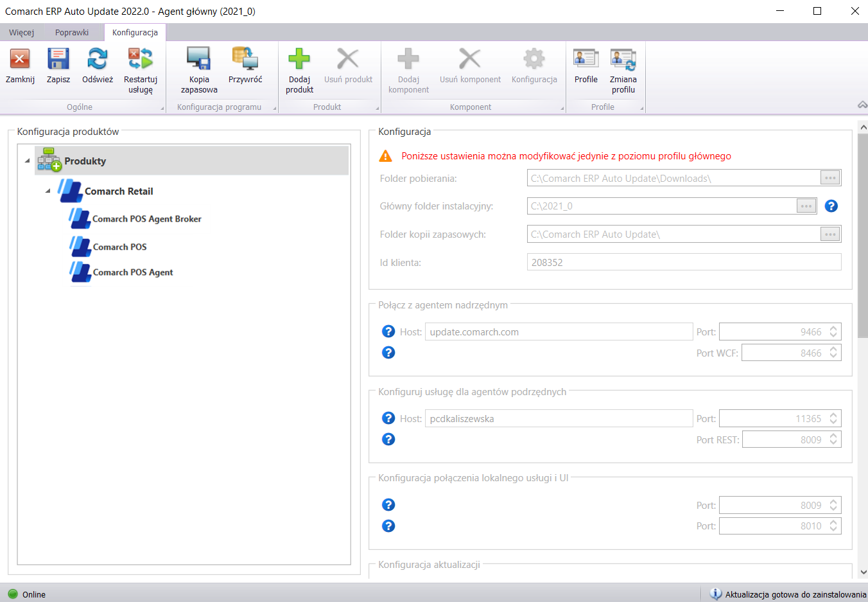This screenshot has height=602, width=868.
Task: Switch to the Poprawki tab
Action: (x=72, y=33)
